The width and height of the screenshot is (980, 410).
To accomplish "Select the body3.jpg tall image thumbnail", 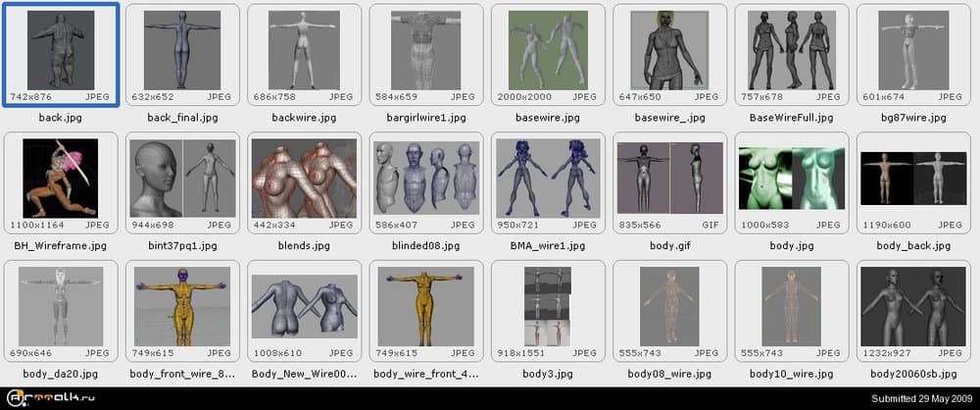I will tap(548, 307).
